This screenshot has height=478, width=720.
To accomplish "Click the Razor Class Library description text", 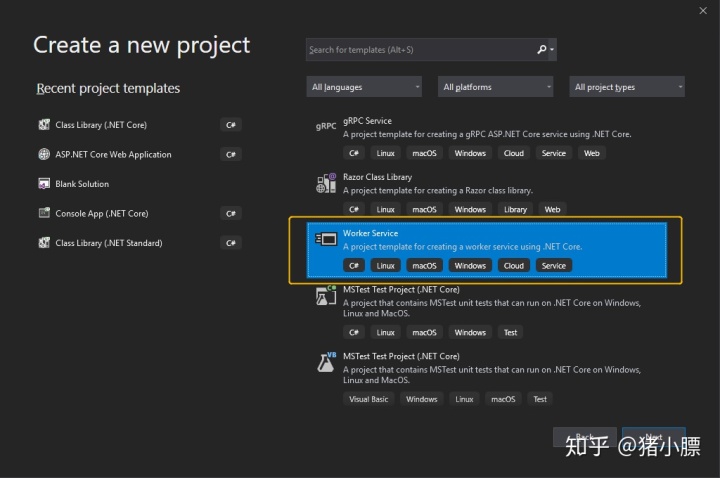I will click(438, 190).
